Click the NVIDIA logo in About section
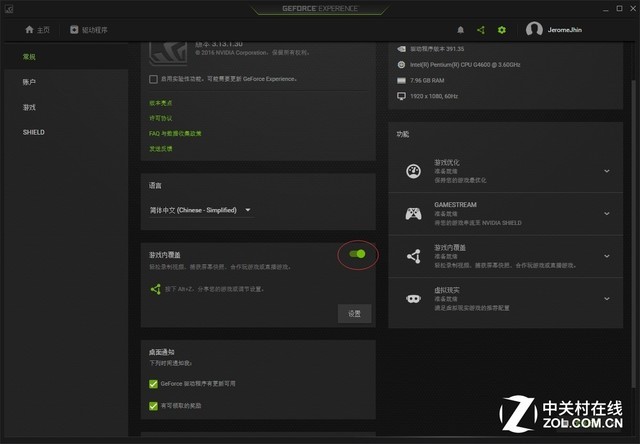The height and width of the screenshot is (444, 640). tap(168, 53)
